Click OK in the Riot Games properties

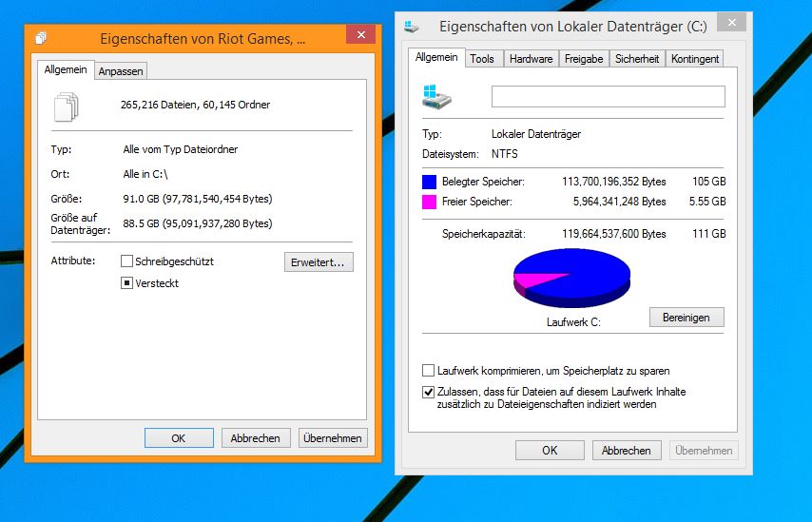[x=179, y=438]
